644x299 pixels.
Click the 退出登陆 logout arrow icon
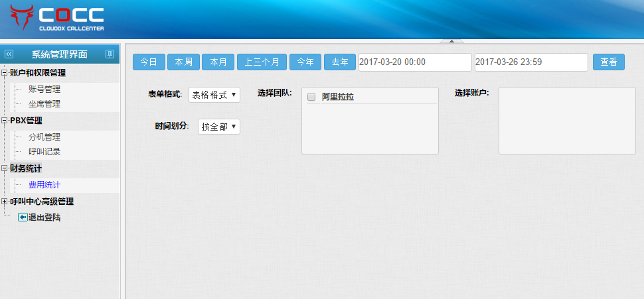[x=23, y=217]
